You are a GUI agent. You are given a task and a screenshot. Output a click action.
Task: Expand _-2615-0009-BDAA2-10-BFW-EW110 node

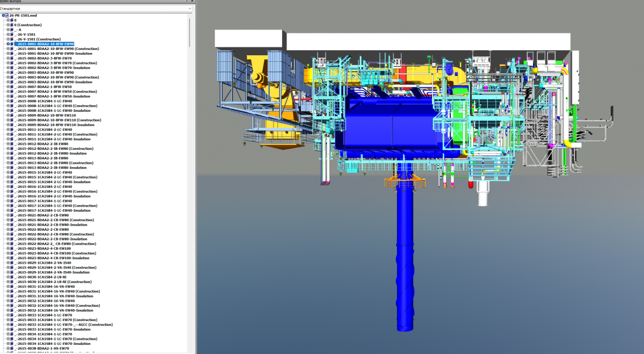point(8,115)
